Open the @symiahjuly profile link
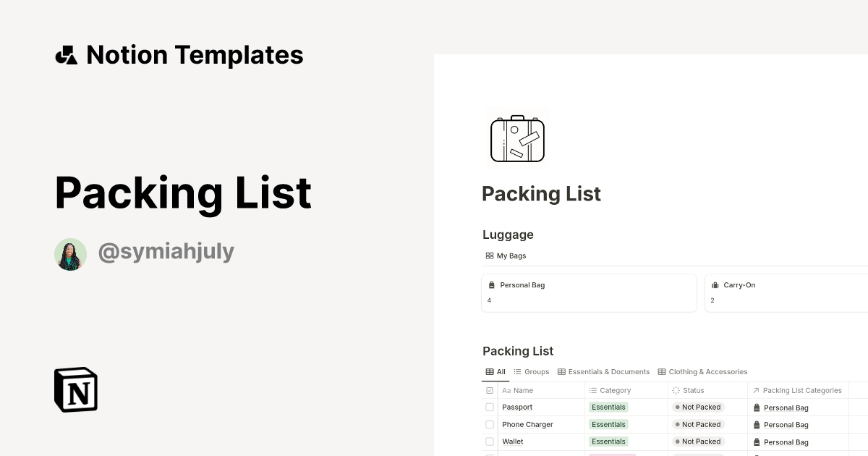The width and height of the screenshot is (868, 456). 166,250
